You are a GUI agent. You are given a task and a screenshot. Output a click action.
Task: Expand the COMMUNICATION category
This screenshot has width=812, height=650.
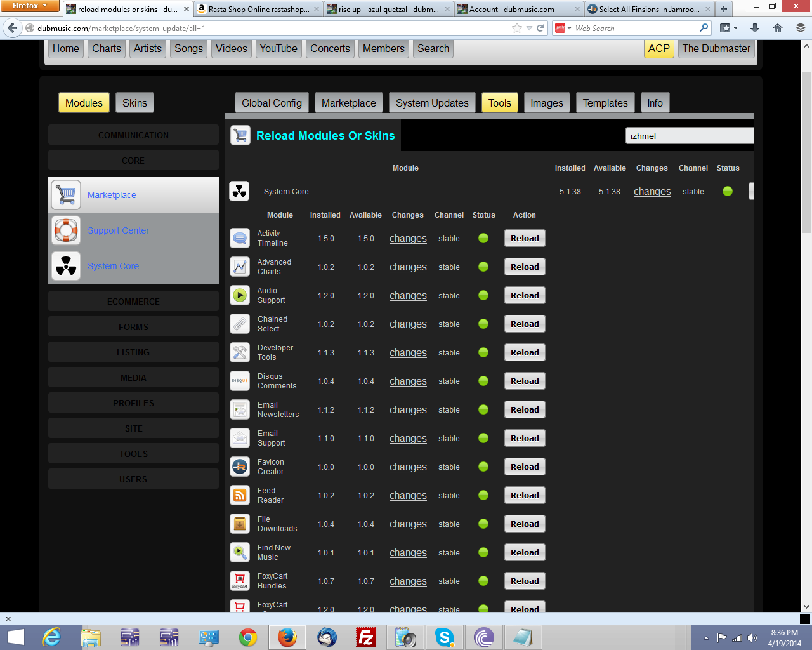(x=133, y=135)
